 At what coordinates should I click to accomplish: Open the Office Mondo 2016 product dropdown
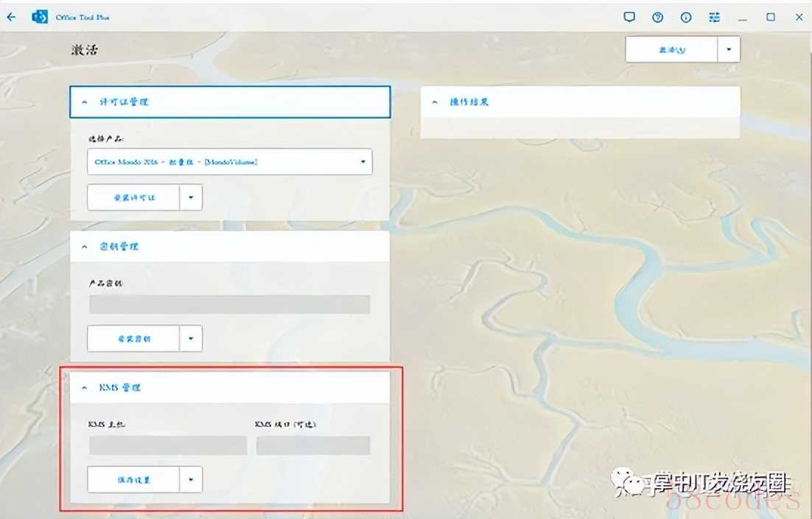coord(229,161)
